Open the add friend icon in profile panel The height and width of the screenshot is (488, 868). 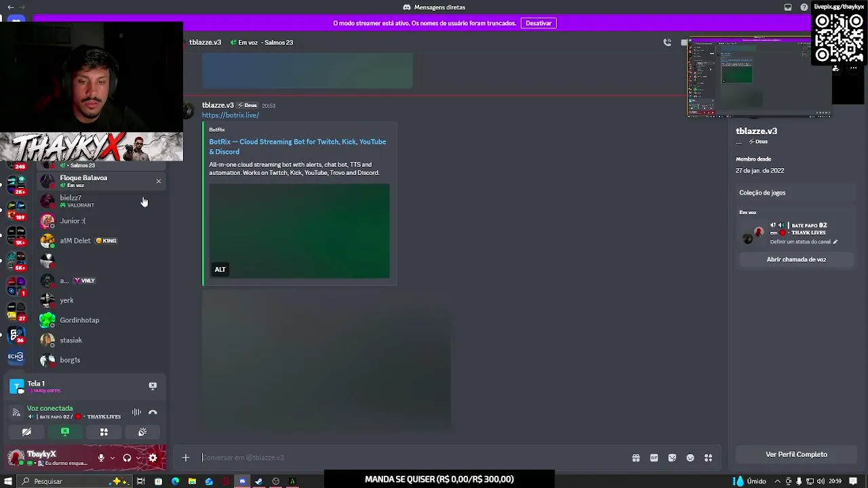(x=835, y=68)
